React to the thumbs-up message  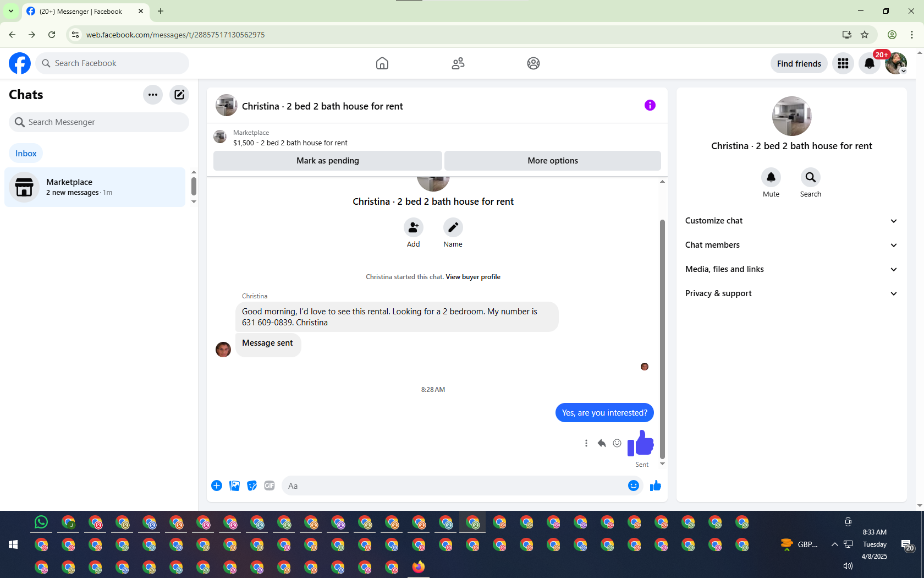617,443
